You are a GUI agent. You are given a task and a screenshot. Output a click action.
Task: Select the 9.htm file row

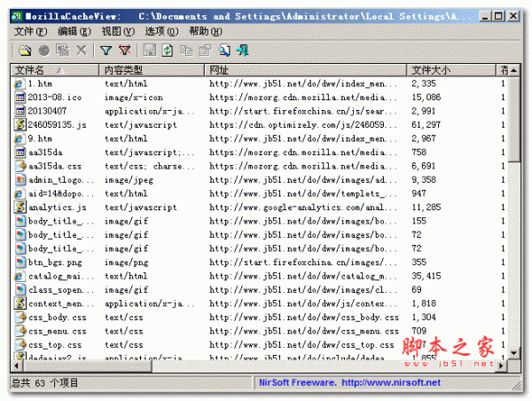click(260, 138)
